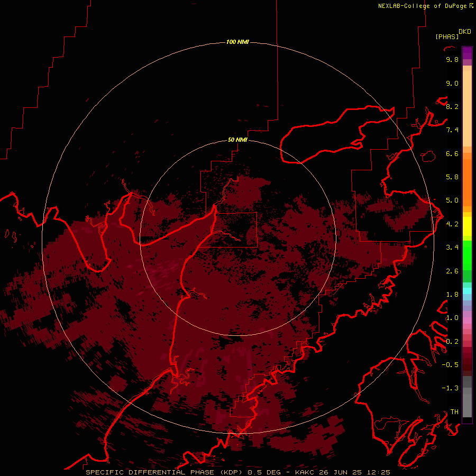Click the 8.2 value on the scale

click(452, 106)
